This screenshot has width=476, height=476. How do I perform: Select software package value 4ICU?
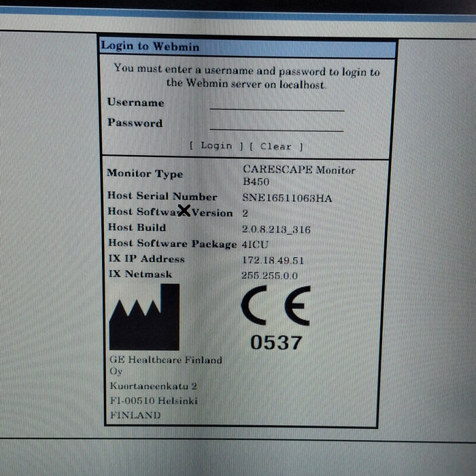tap(255, 244)
